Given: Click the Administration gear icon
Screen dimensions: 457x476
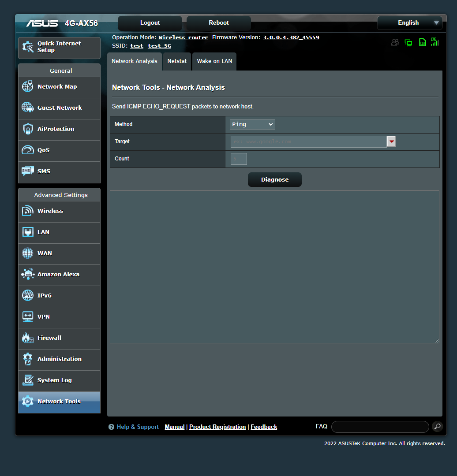Looking at the screenshot, I should click(28, 359).
